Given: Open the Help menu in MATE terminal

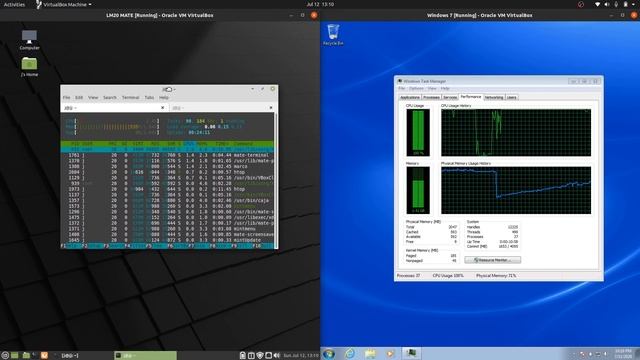Looking at the screenshot, I should pos(164,98).
